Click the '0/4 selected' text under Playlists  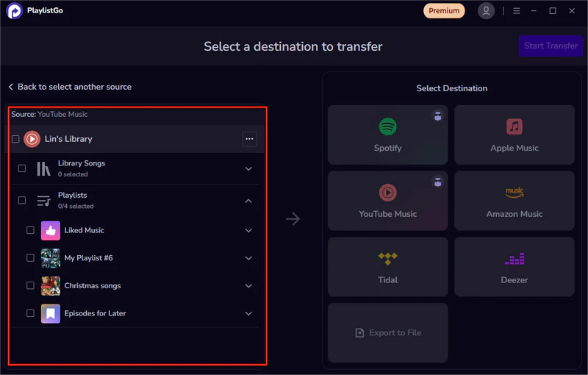[x=76, y=206]
